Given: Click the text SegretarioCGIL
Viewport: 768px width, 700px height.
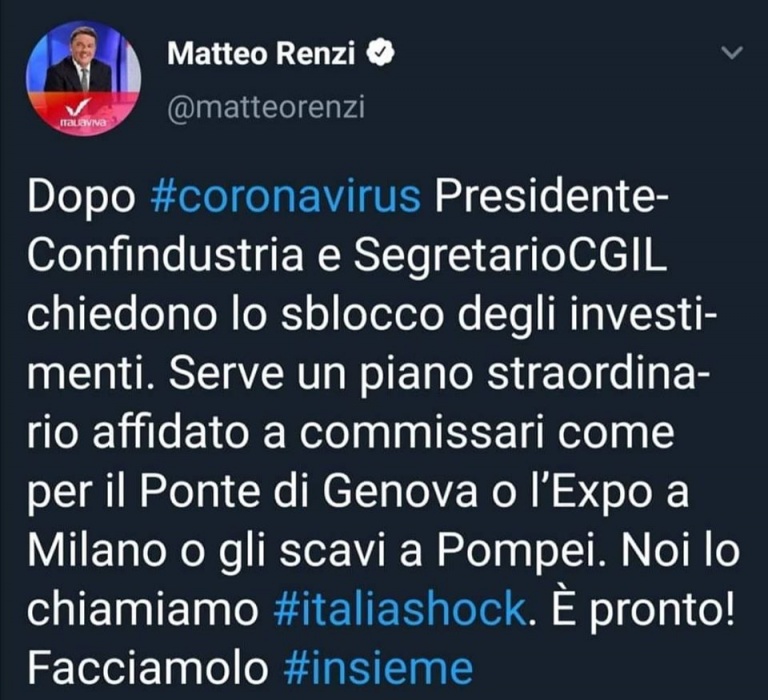Looking at the screenshot, I should point(510,257).
